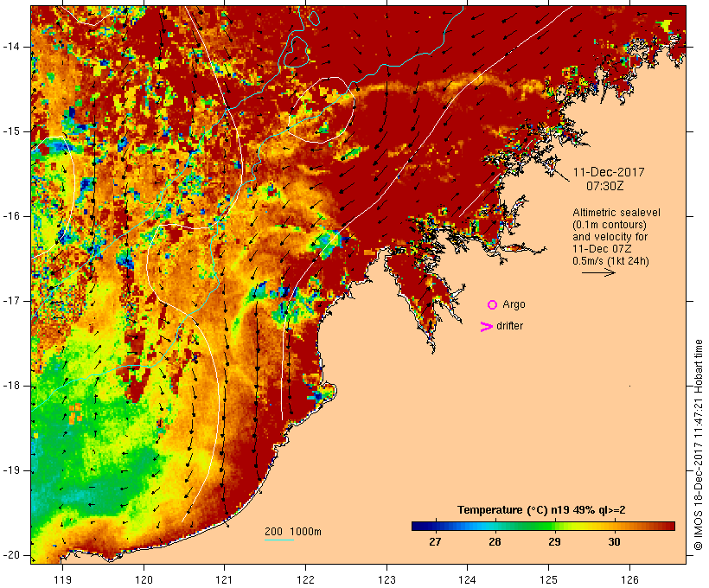Click colorbar tick label 28

[495, 542]
